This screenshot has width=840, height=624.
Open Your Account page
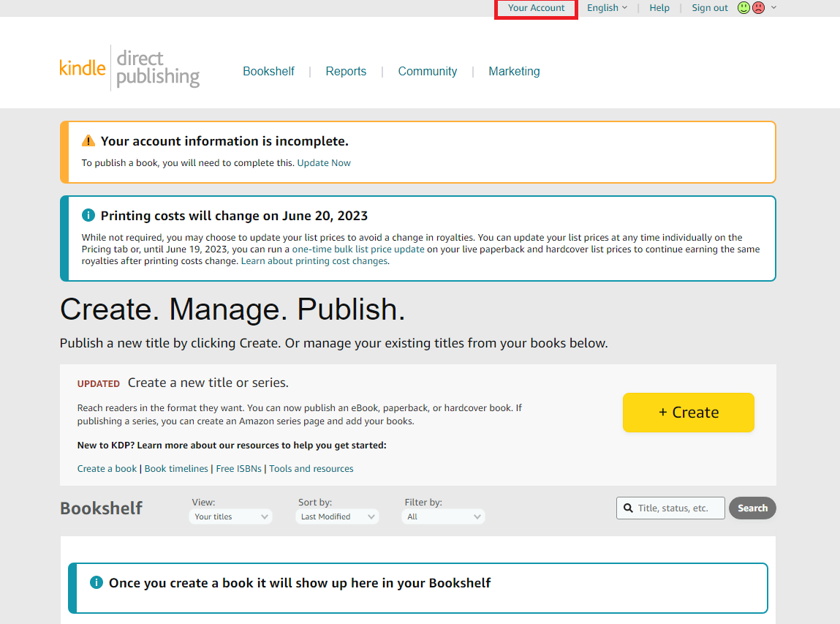(537, 8)
